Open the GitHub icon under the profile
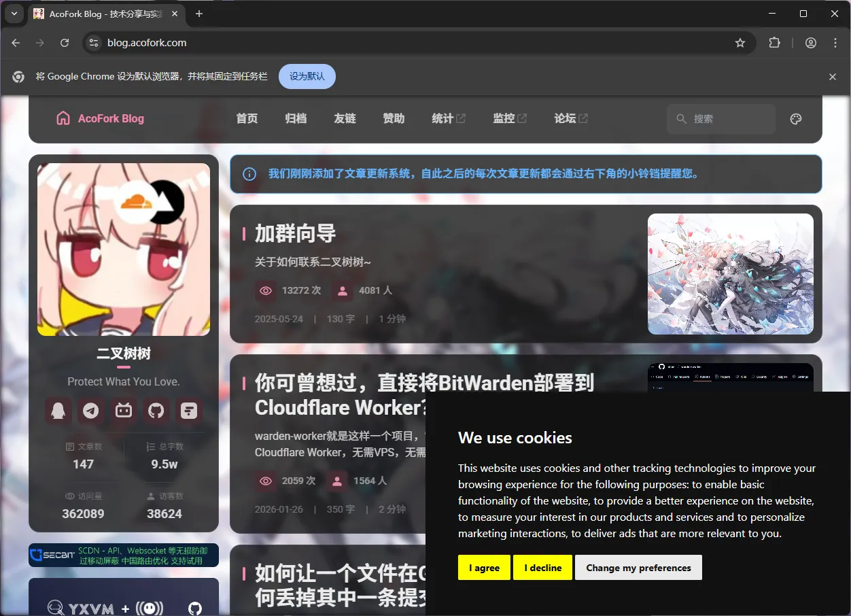851x616 pixels. [x=156, y=411]
